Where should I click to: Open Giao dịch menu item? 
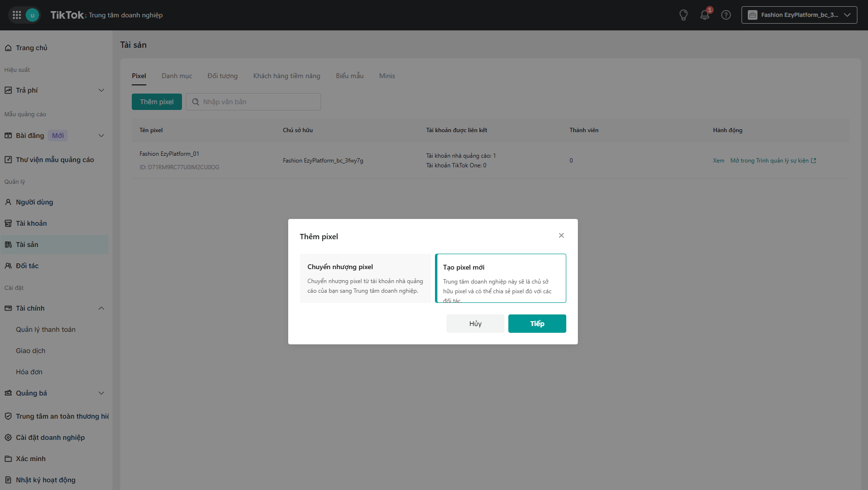pos(31,351)
